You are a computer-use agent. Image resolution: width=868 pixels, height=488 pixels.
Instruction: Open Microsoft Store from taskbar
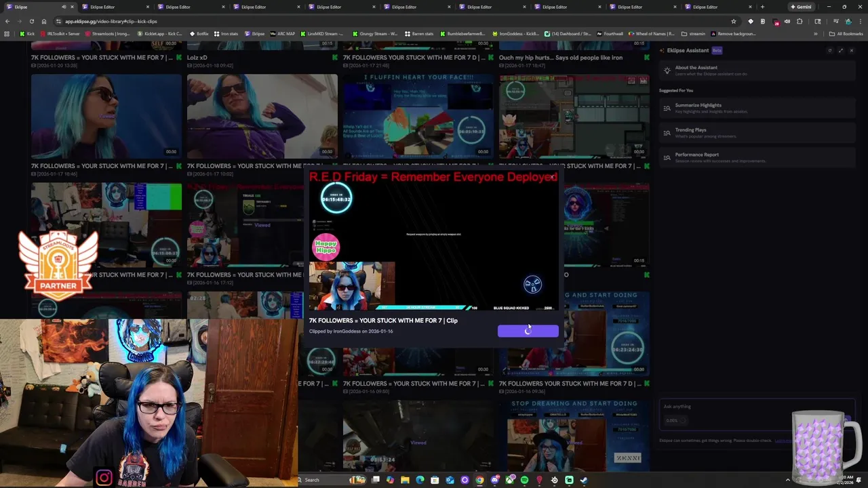click(x=435, y=480)
